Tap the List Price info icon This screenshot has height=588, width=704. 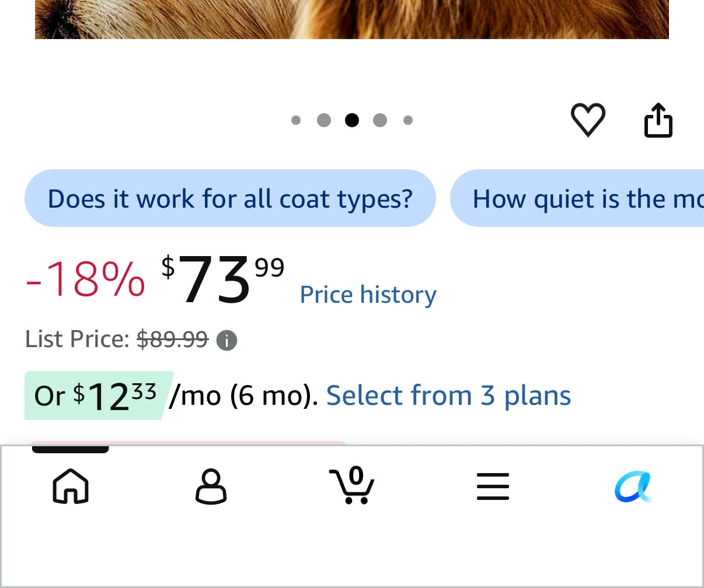pyautogui.click(x=226, y=340)
